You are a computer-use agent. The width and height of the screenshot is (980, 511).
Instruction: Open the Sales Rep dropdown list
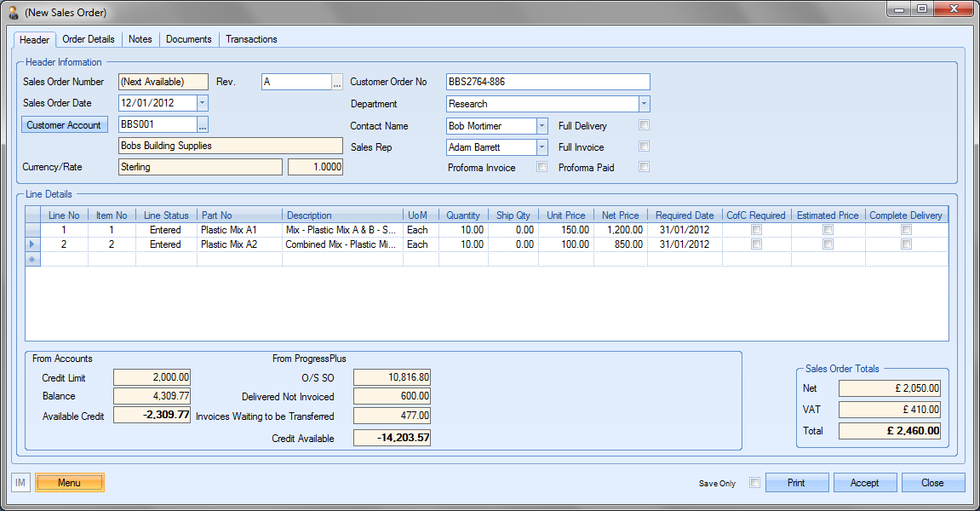pos(542,147)
